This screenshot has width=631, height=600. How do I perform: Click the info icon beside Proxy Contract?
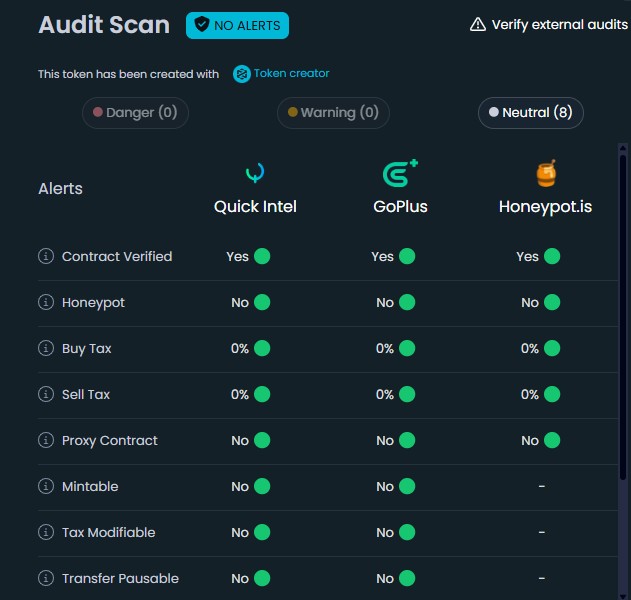(46, 440)
